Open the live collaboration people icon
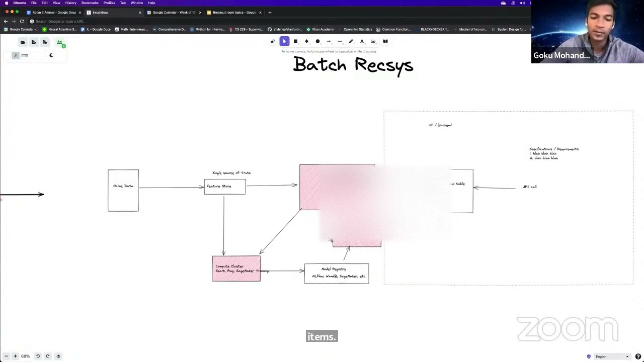 point(60,43)
